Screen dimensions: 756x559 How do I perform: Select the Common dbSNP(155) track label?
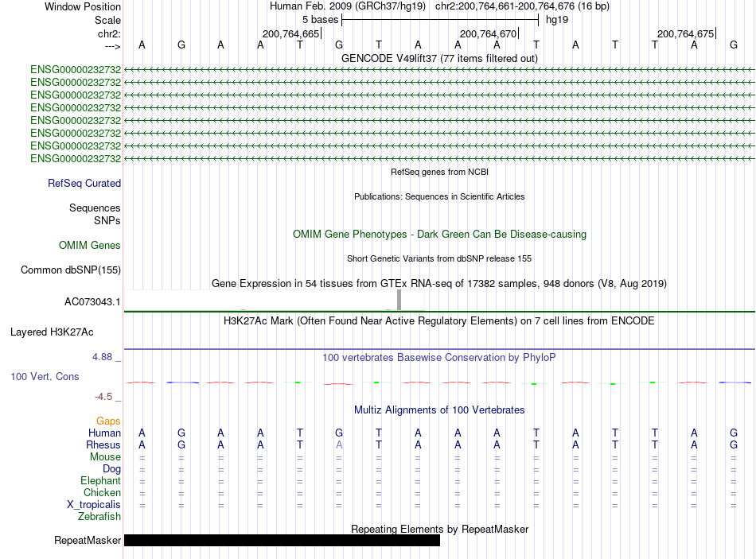(x=71, y=270)
